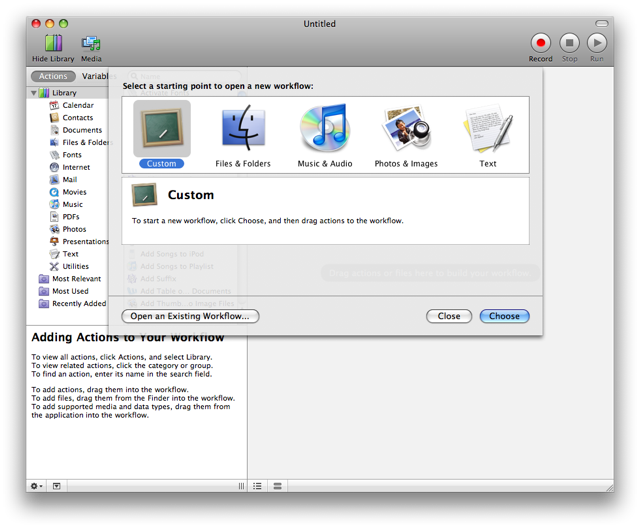Image resolution: width=640 pixels, height=528 pixels.
Task: Click the Calendar library category icon
Action: point(54,105)
